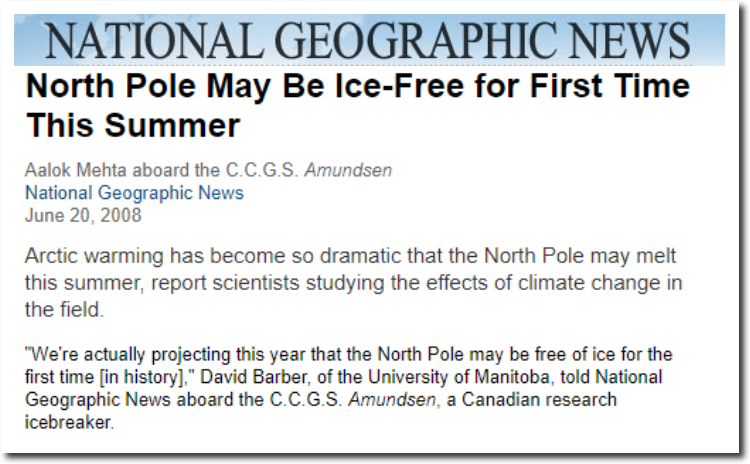The width and height of the screenshot is (750, 464).
Task: Select "This Summer" on headline's second line
Action: [x=133, y=125]
